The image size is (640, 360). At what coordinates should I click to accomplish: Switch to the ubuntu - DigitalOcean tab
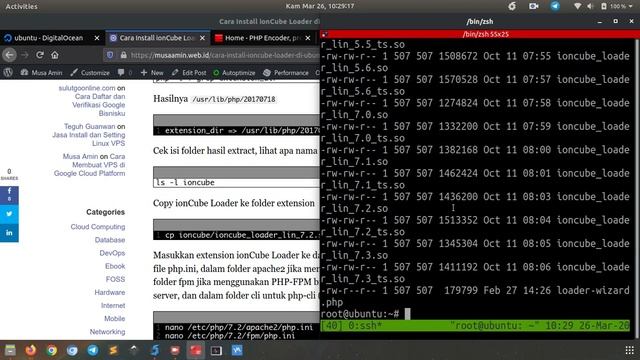point(49,38)
